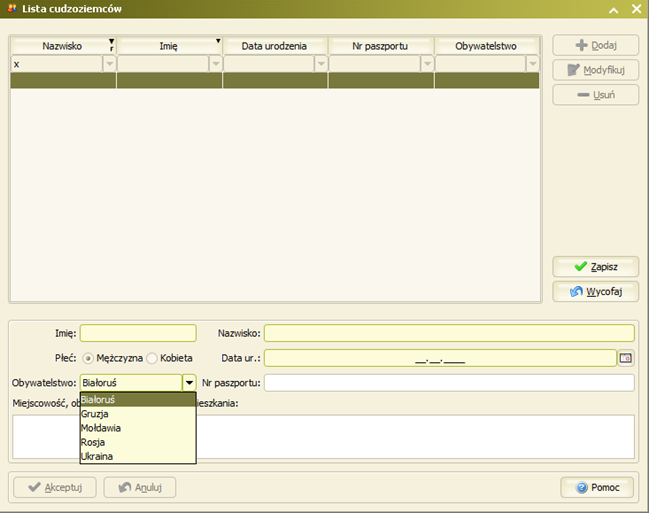Click the Lista cudzoziemców title bar icon
Viewport: 649px width, 513px height.
tap(12, 8)
